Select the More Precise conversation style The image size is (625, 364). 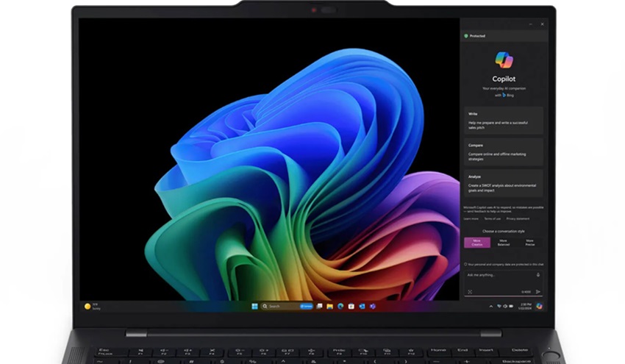tap(529, 243)
